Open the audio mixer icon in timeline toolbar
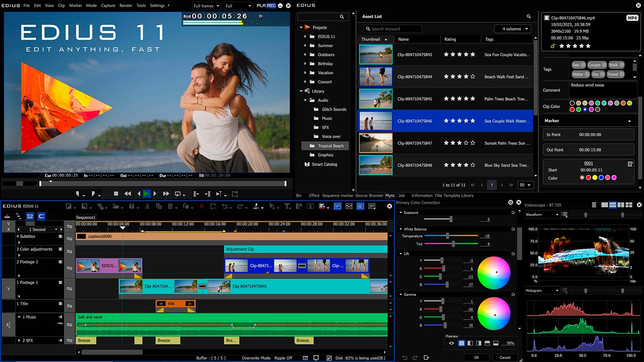 pos(349,206)
